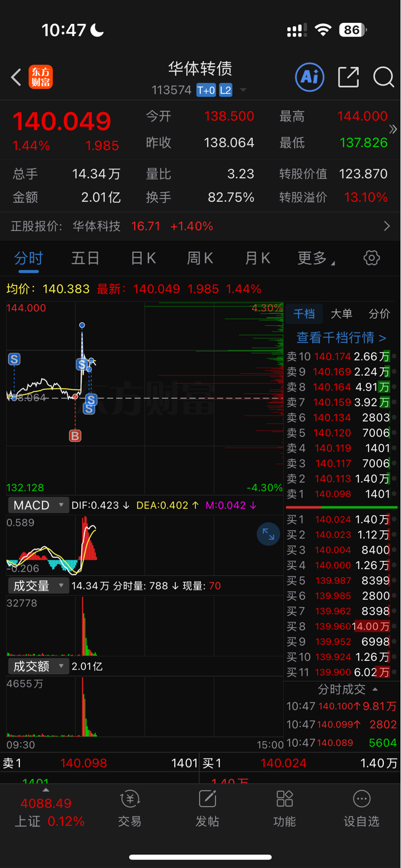Tap 华体科技 underlying stock name
This screenshot has width=401, height=868.
96,226
